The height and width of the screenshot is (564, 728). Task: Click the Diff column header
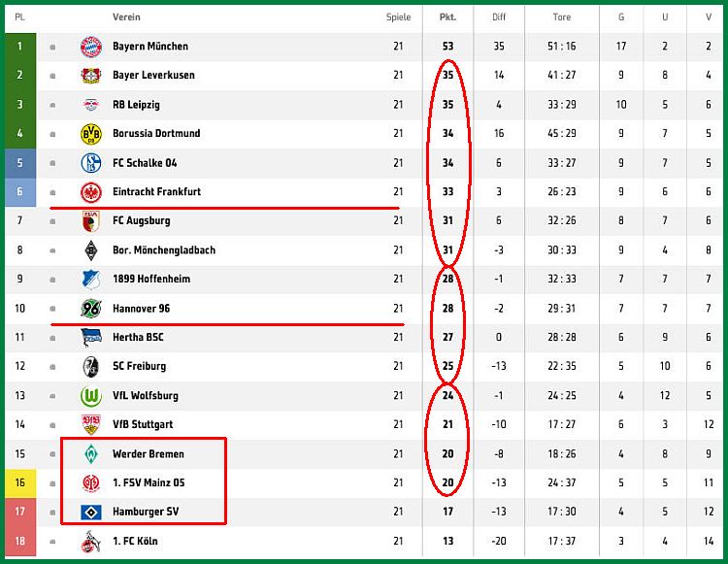(x=499, y=17)
